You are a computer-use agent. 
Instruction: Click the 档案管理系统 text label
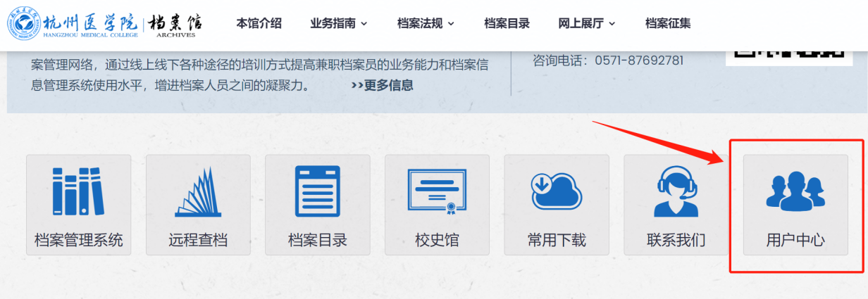78,241
